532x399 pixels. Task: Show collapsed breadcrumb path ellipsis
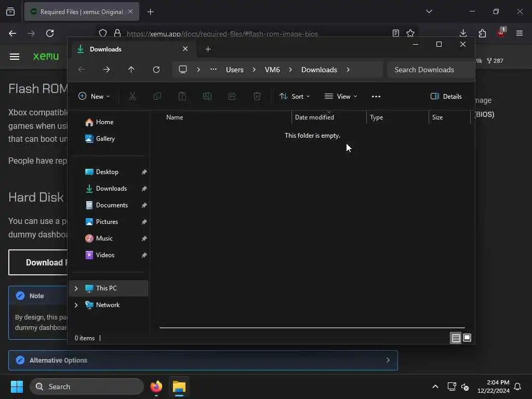coord(214,70)
